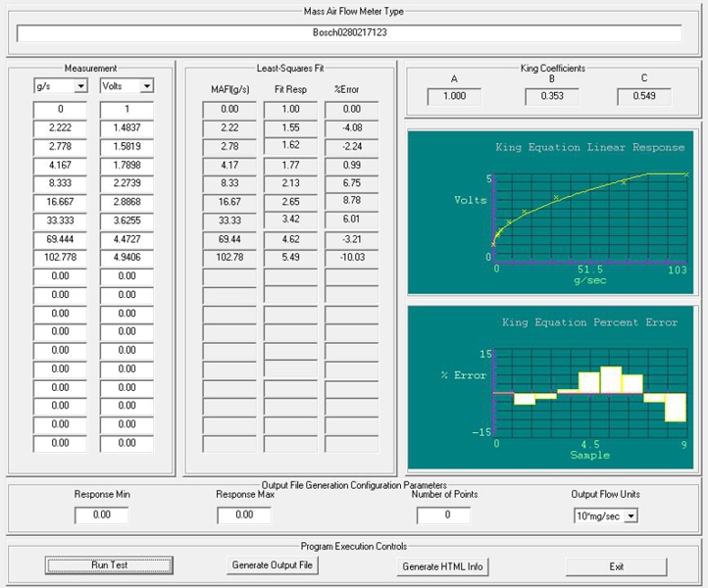
Task: Click the Run Test button
Action: coord(108,565)
